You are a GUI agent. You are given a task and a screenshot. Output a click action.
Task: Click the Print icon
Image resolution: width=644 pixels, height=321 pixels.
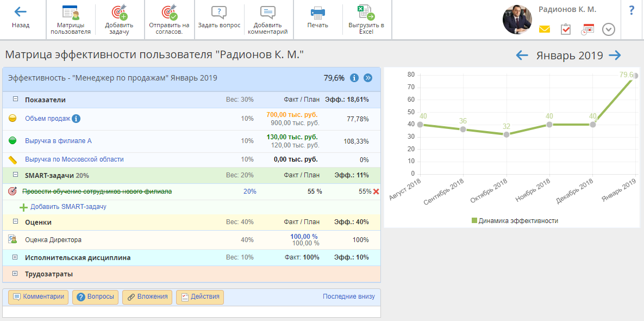[317, 13]
